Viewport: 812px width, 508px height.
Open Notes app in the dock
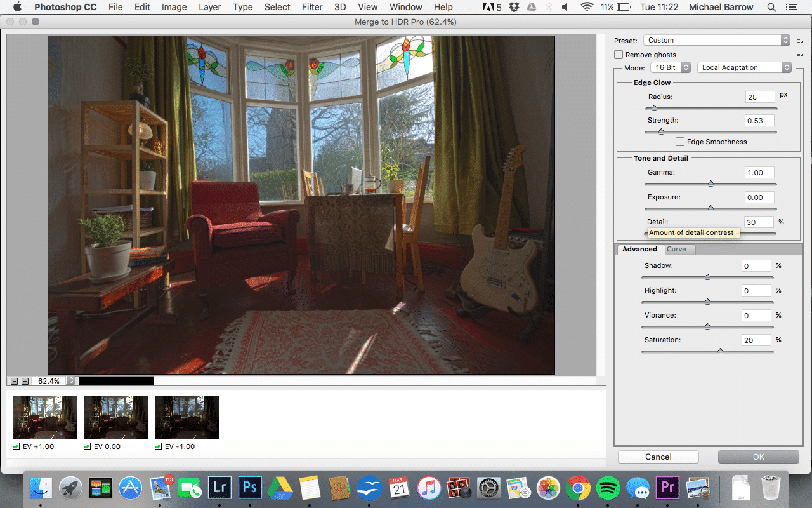[x=309, y=488]
